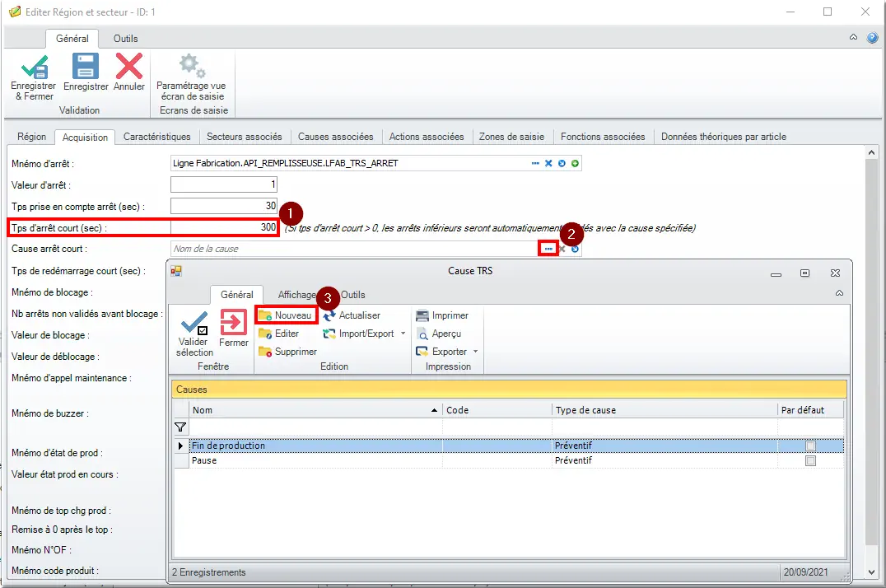Screen dimensions: 886x588
Task: Click the Tps prise en compte arrêt field
Action: (224, 207)
